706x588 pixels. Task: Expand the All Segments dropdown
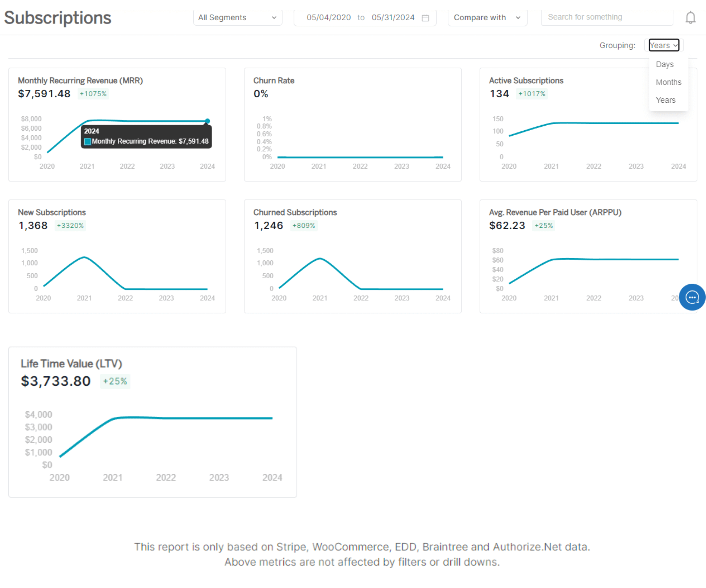click(x=237, y=17)
